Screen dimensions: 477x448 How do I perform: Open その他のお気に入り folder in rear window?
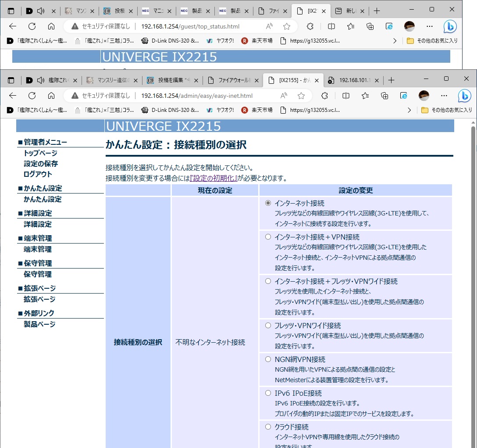click(x=432, y=40)
